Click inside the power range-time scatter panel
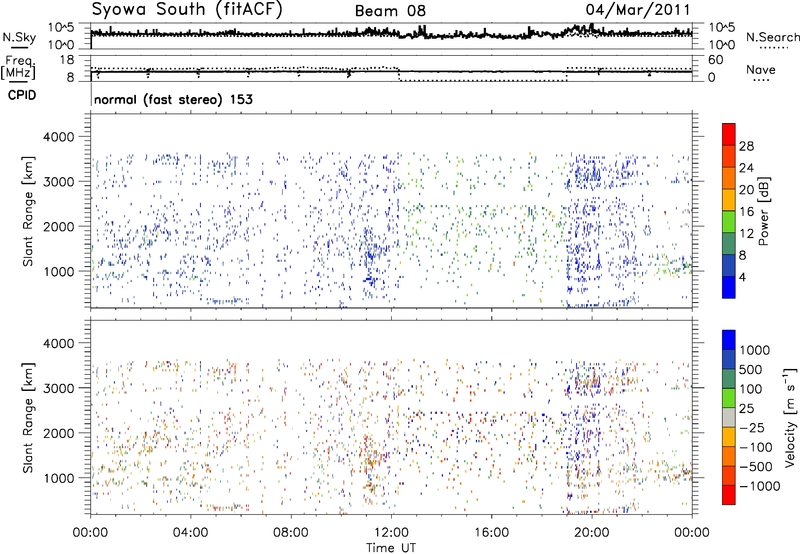 [391, 211]
